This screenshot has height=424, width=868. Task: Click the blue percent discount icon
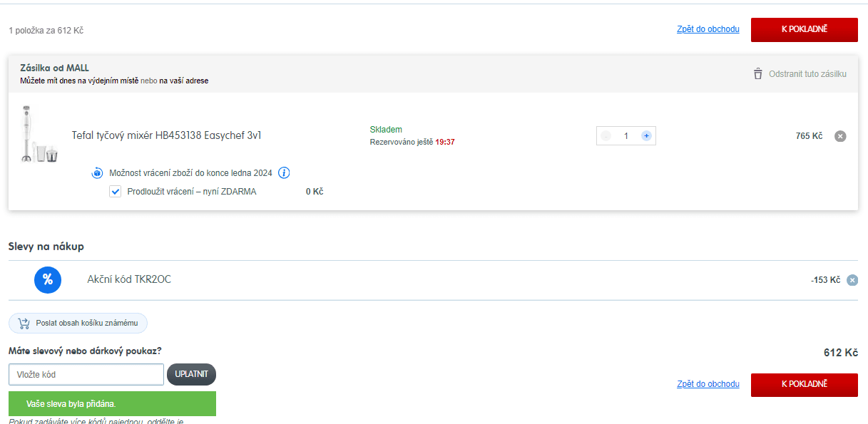[48, 279]
